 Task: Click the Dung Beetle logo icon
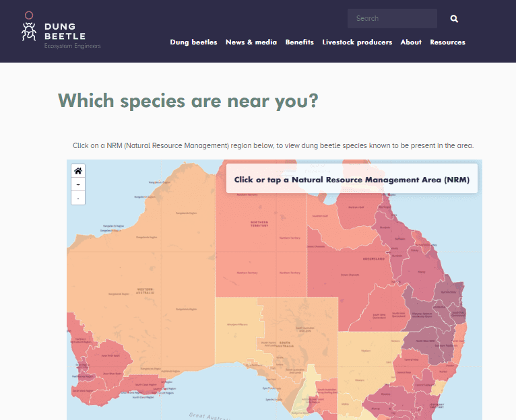pyautogui.click(x=28, y=27)
